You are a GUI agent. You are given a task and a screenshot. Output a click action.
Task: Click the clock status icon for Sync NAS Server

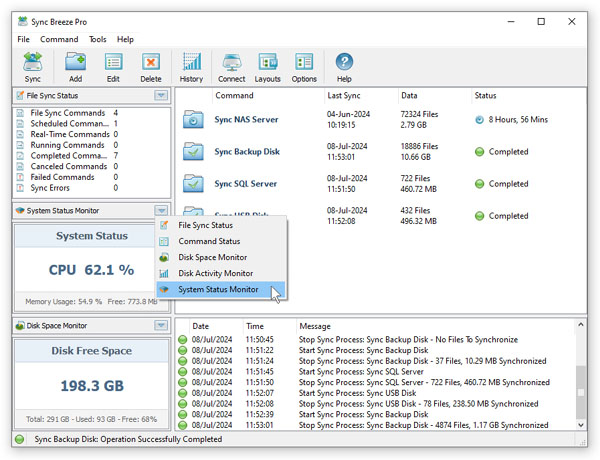[x=479, y=120]
